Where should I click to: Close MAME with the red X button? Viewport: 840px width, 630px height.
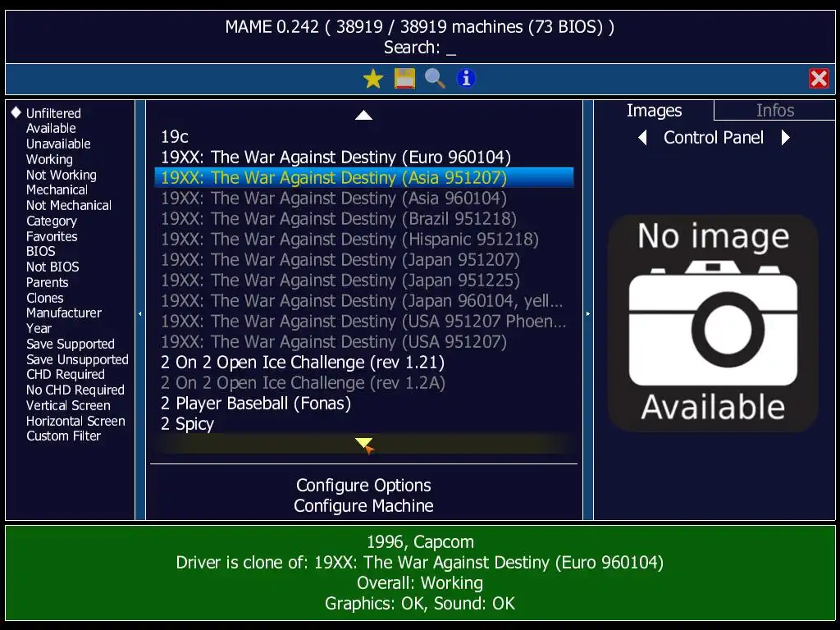point(819,79)
